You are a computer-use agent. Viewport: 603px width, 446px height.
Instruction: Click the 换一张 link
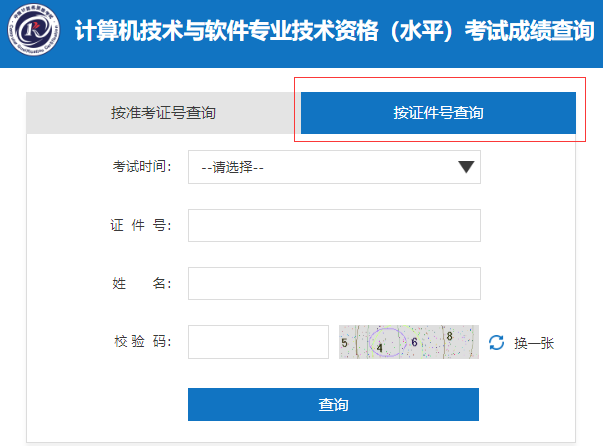(533, 343)
